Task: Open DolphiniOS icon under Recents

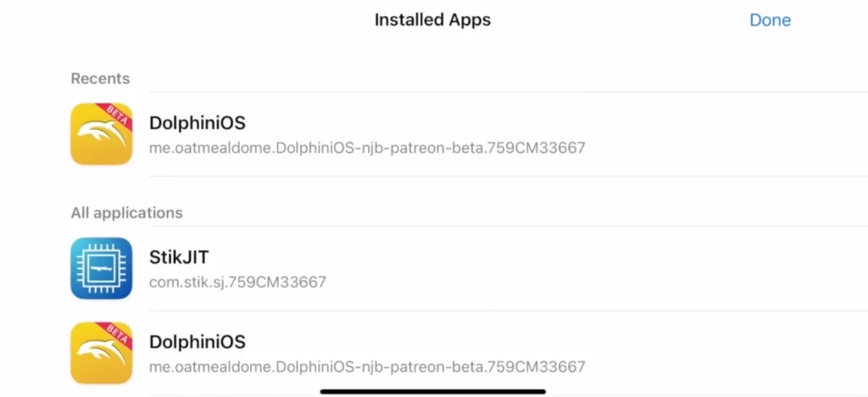Action: (x=101, y=134)
